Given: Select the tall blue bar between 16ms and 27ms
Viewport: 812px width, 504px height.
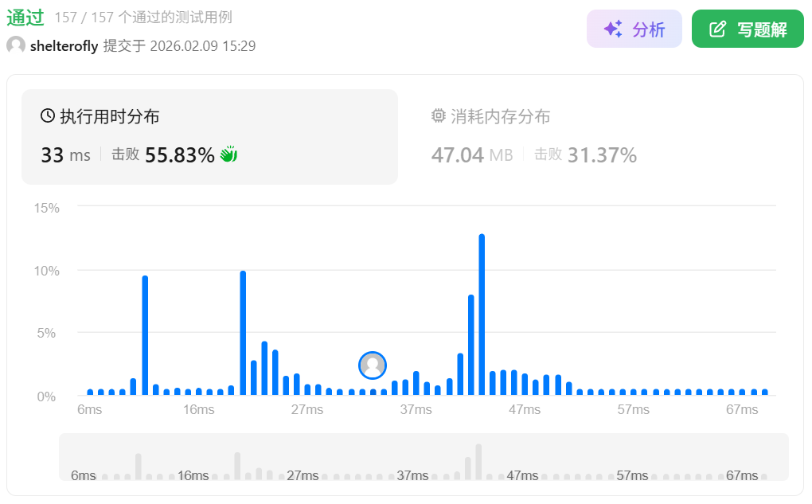Looking at the screenshot, I should click(243, 333).
